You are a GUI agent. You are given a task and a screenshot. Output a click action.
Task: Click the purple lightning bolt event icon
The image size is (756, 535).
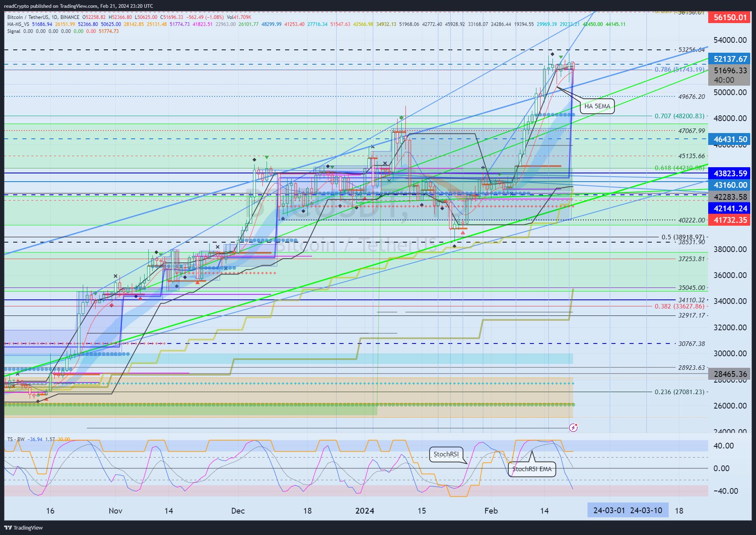coord(573,428)
